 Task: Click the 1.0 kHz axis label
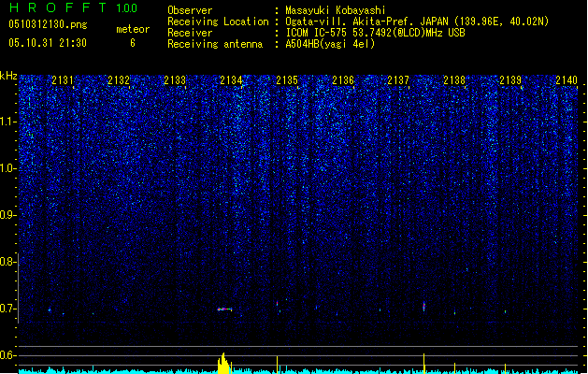(7, 168)
